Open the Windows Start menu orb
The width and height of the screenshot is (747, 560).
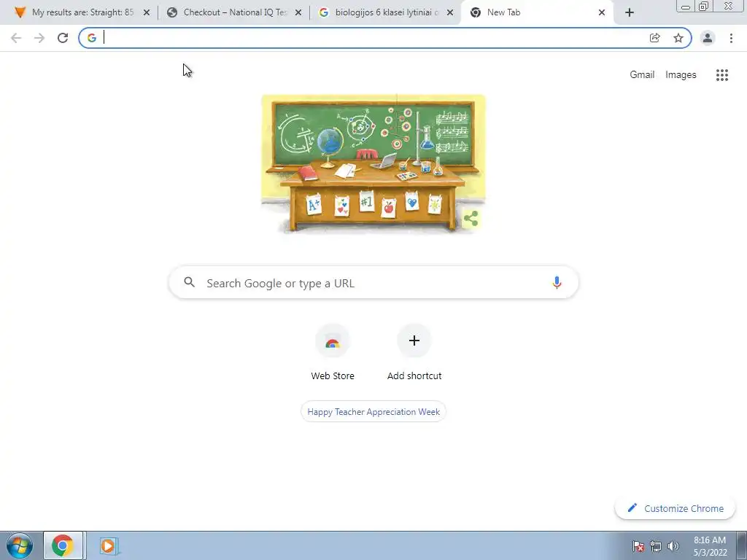coord(20,545)
